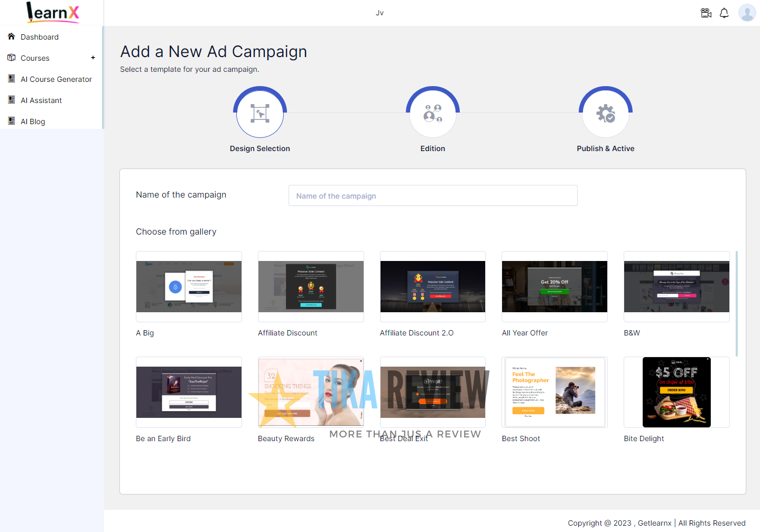Click the video recorder icon in top bar
Image resolution: width=760 pixels, height=532 pixels.
coord(706,13)
